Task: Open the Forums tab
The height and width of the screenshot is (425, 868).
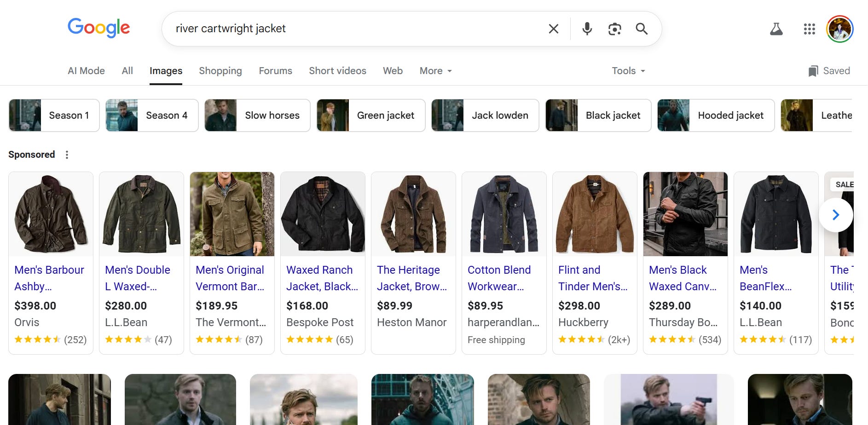Action: click(275, 71)
